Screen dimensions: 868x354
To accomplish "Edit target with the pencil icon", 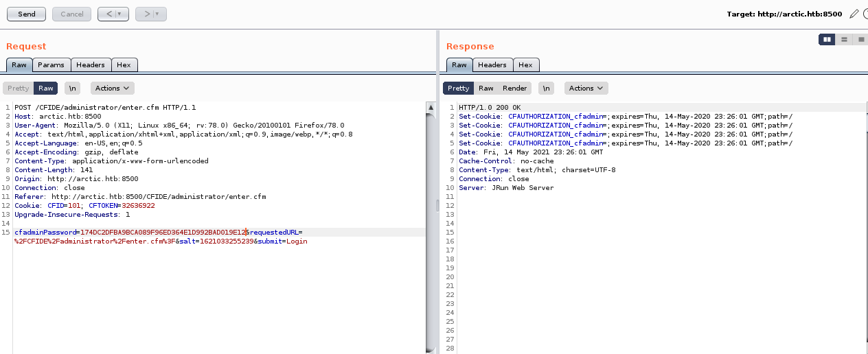I will 854,14.
